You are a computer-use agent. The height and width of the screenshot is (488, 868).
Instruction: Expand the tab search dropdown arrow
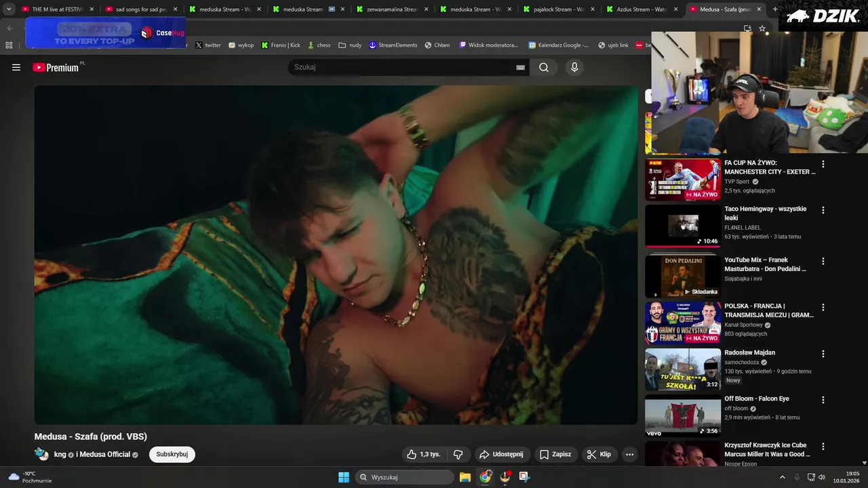pos(8,9)
